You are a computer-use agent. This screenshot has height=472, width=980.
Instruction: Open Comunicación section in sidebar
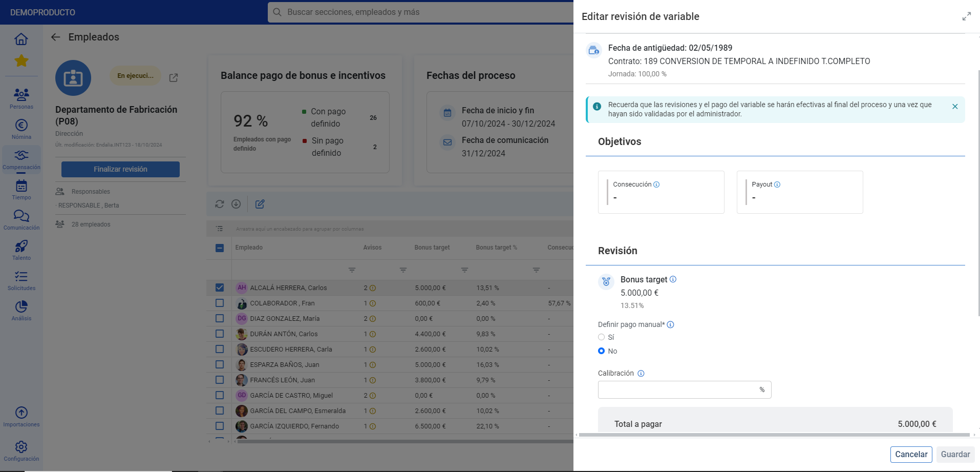(x=21, y=220)
